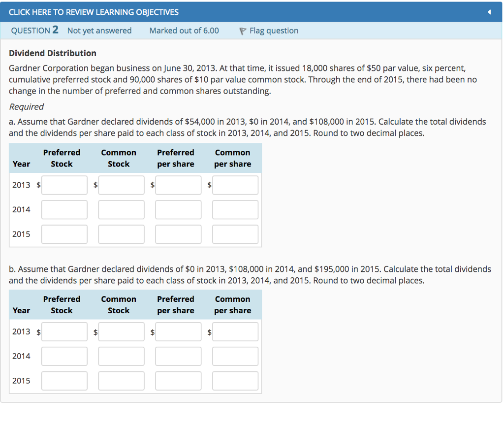This screenshot has width=504, height=430.
Task: Click 2013 Preferred Stock field in part b
Action: pos(64,331)
